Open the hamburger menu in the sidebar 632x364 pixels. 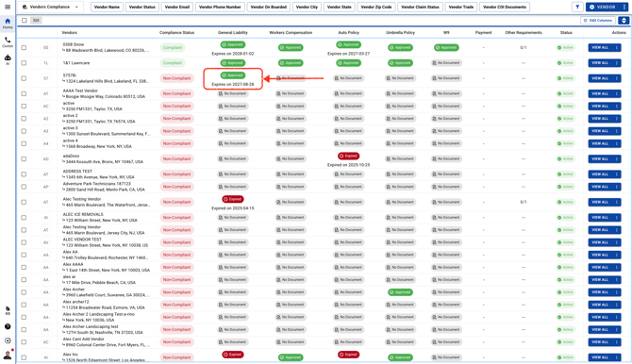pos(8,7)
